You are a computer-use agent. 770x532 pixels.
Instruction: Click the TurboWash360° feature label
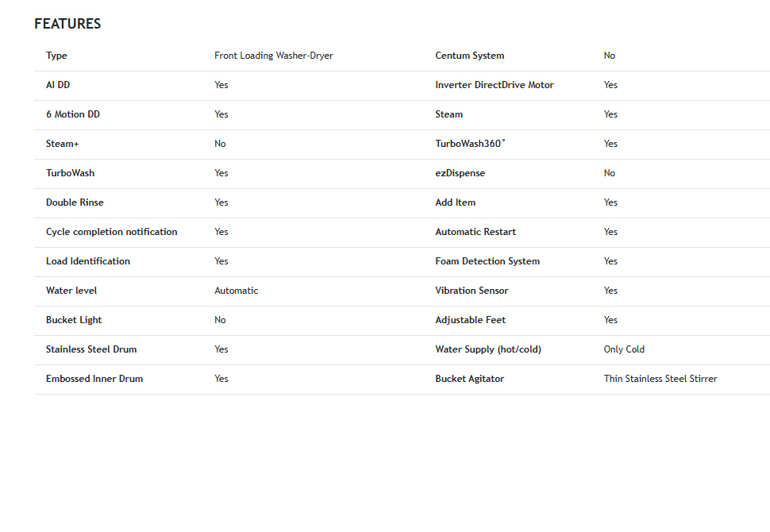[x=470, y=144]
